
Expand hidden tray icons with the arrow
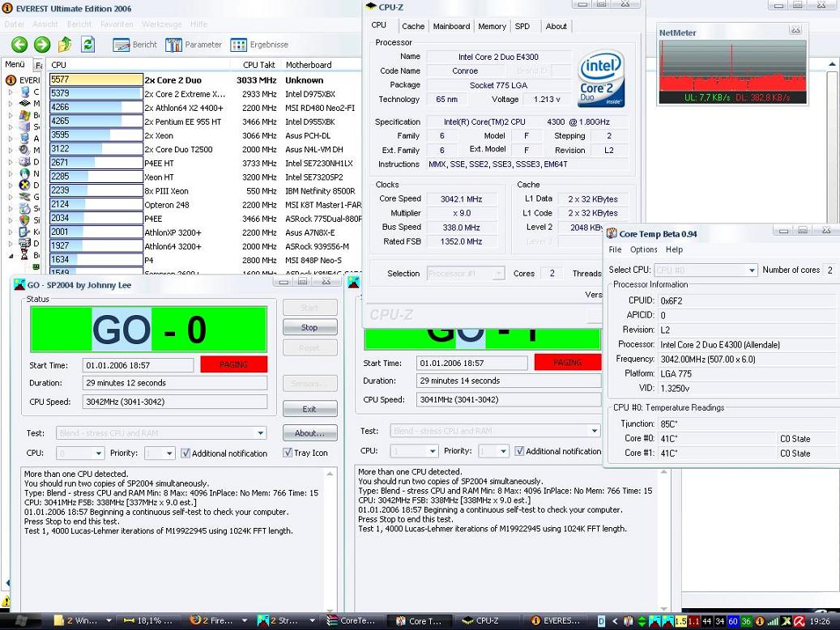pos(615,621)
